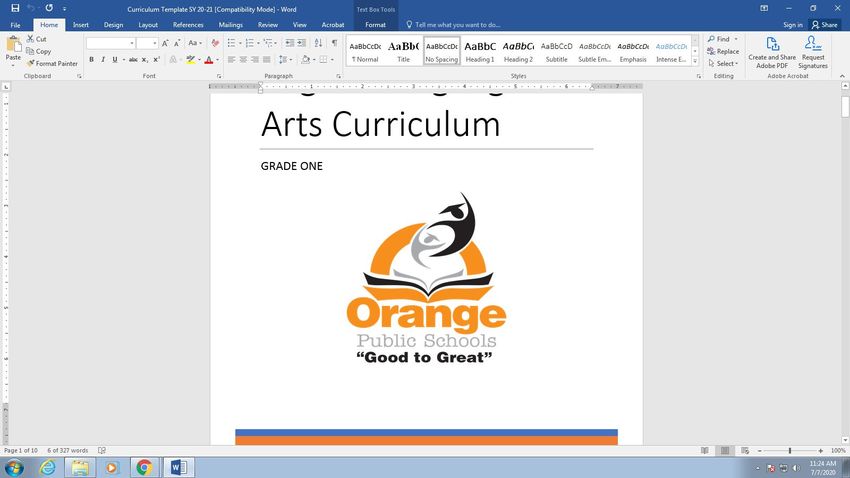Viewport: 850px width, 478px height.
Task: Open proofing errors icon in status bar
Action: (x=102, y=450)
